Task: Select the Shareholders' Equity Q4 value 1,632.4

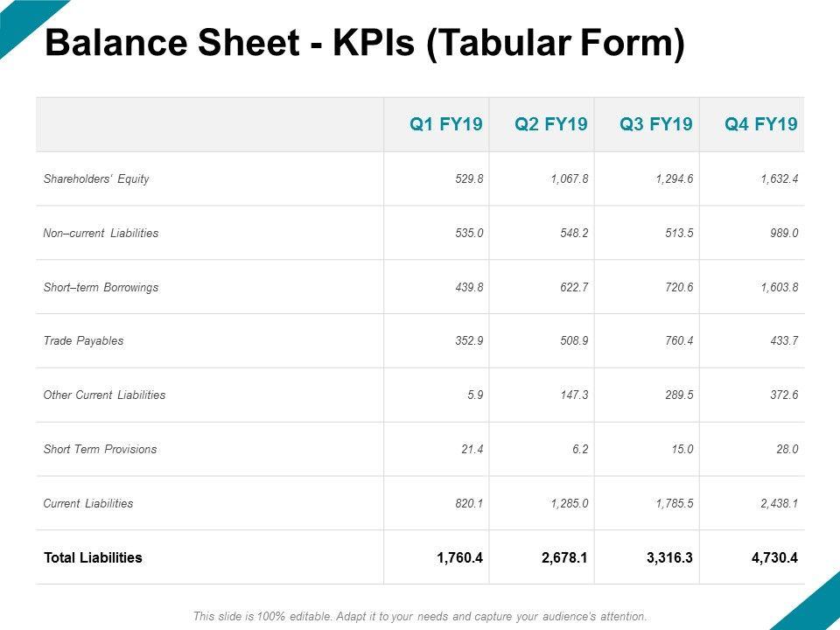Action: pos(779,179)
